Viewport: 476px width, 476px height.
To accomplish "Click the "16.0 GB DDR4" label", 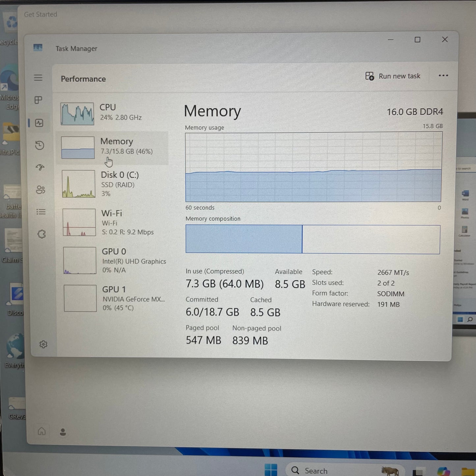I will coord(415,112).
